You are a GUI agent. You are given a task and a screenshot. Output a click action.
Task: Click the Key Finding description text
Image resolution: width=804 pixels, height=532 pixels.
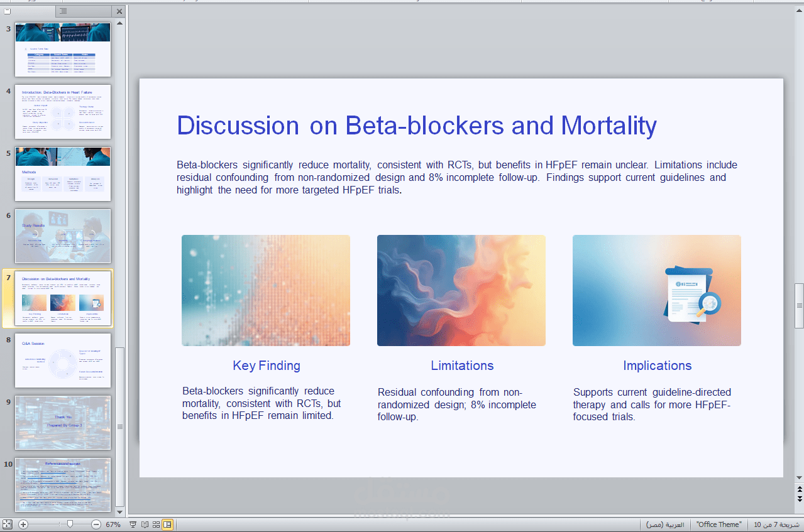click(262, 403)
